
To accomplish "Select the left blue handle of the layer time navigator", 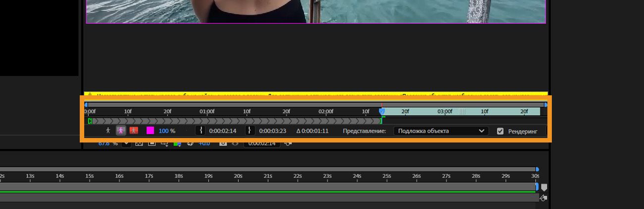I will (86, 105).
